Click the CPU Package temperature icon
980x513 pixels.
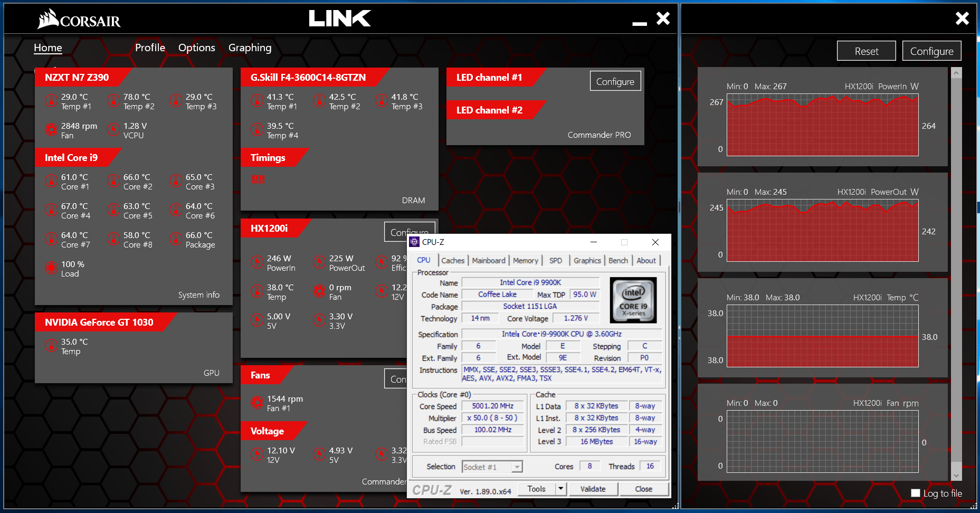[x=176, y=239]
